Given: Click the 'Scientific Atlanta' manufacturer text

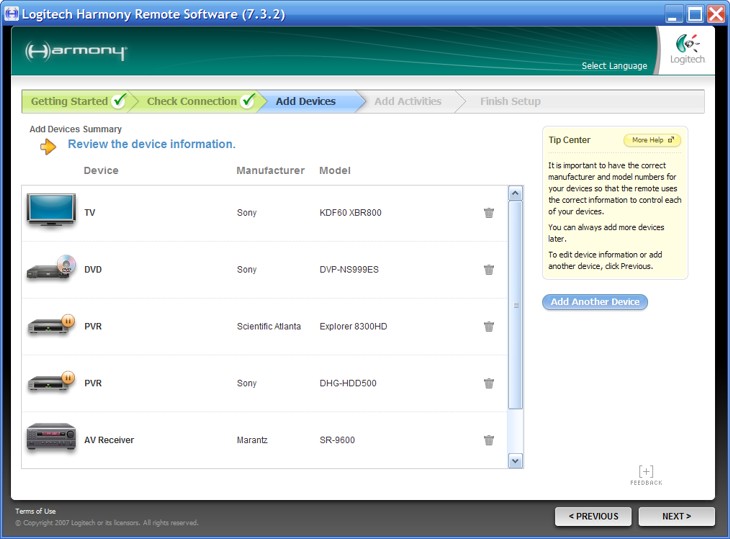Looking at the screenshot, I should pos(269,326).
